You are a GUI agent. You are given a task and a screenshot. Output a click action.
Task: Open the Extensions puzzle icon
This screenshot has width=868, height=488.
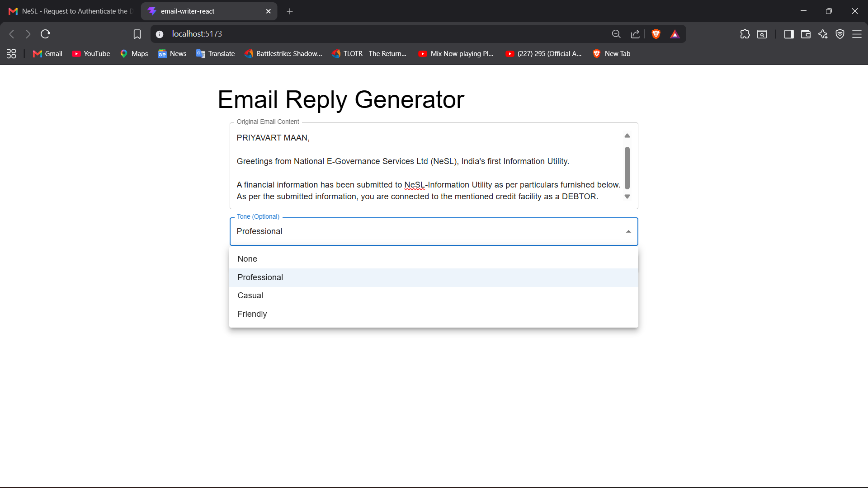(x=745, y=34)
